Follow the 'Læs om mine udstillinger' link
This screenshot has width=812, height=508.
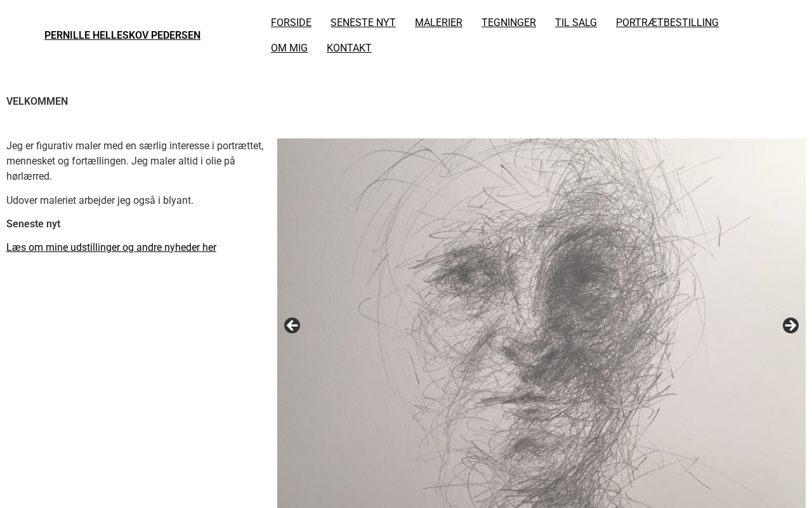pos(111,248)
